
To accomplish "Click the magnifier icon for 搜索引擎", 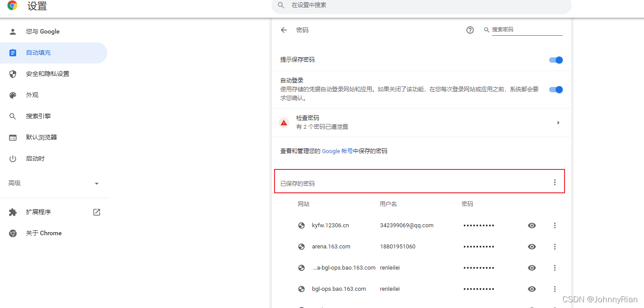I will (x=13, y=116).
